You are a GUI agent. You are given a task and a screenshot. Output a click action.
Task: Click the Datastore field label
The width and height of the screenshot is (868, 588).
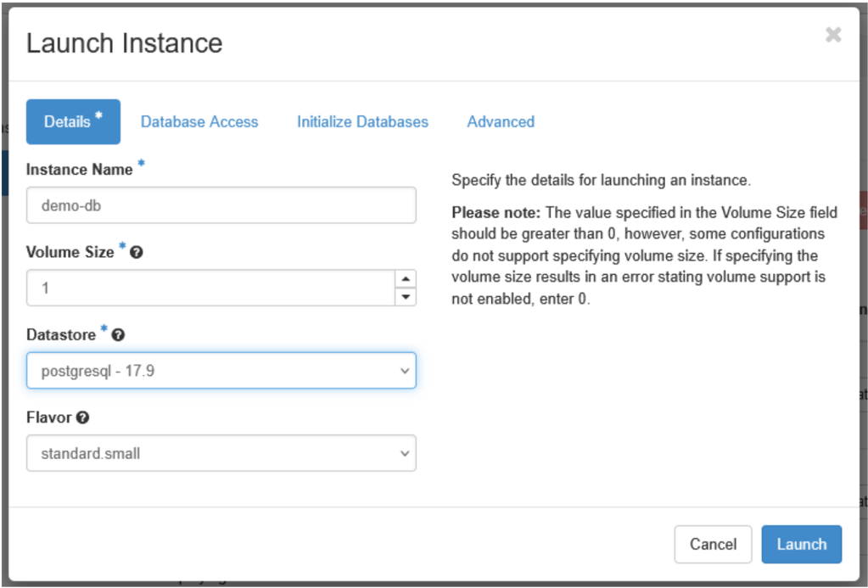(x=61, y=335)
